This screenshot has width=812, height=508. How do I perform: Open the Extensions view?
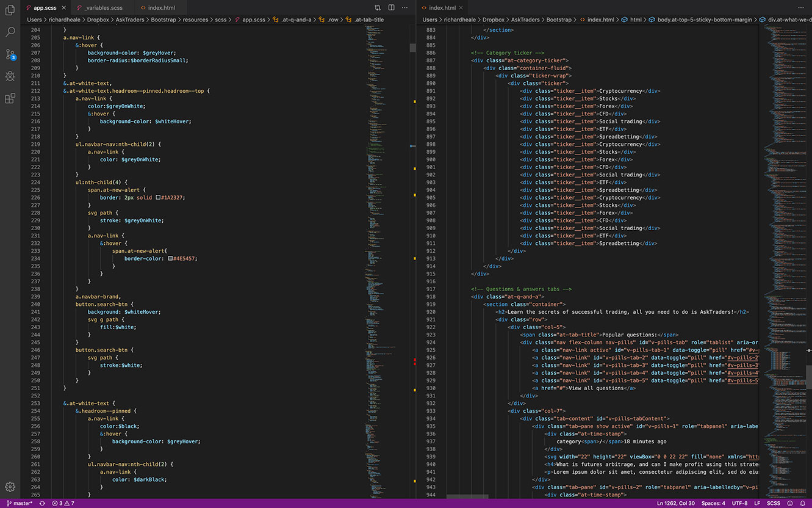10,98
